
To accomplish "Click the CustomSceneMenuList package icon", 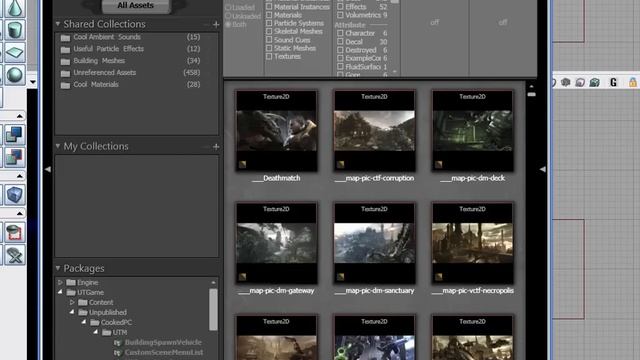I will [118, 353].
